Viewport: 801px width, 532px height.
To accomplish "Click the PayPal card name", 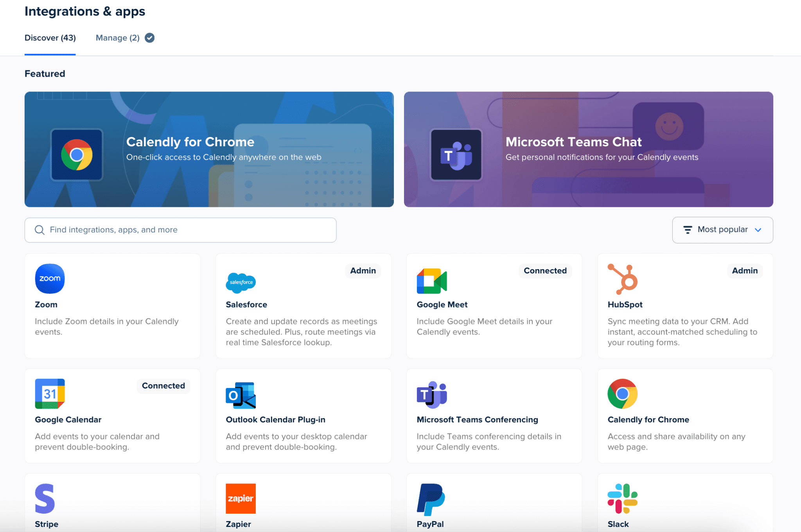I will [x=430, y=524].
